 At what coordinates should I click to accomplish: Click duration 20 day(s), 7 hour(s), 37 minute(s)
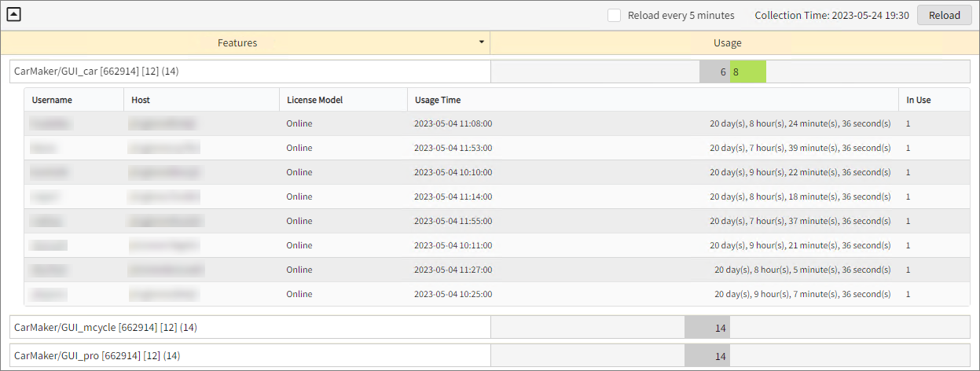[x=800, y=221]
